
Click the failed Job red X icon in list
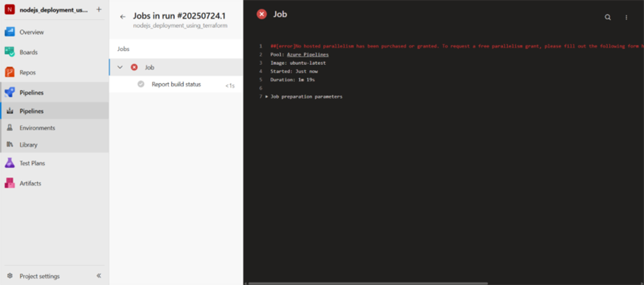pyautogui.click(x=134, y=67)
